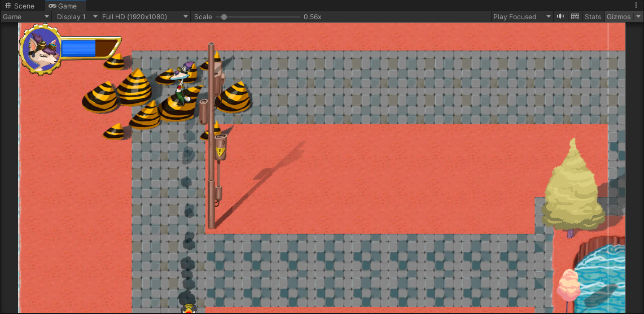Toggle the mute audio speaker icon
The width and height of the screenshot is (644, 314).
pos(560,17)
